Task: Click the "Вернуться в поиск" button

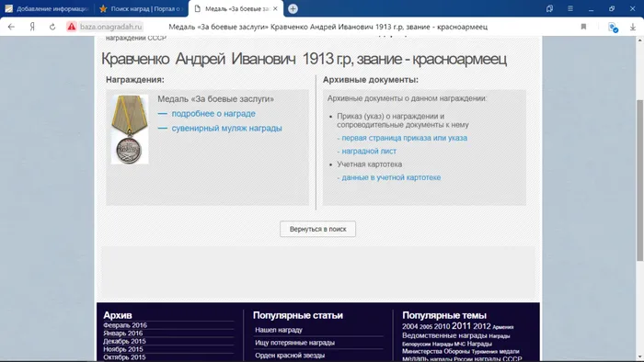Action: click(318, 229)
